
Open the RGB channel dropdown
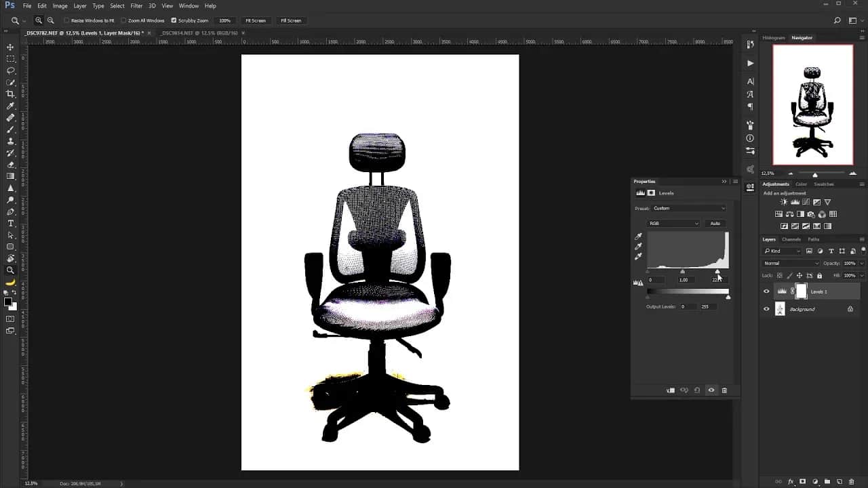674,223
